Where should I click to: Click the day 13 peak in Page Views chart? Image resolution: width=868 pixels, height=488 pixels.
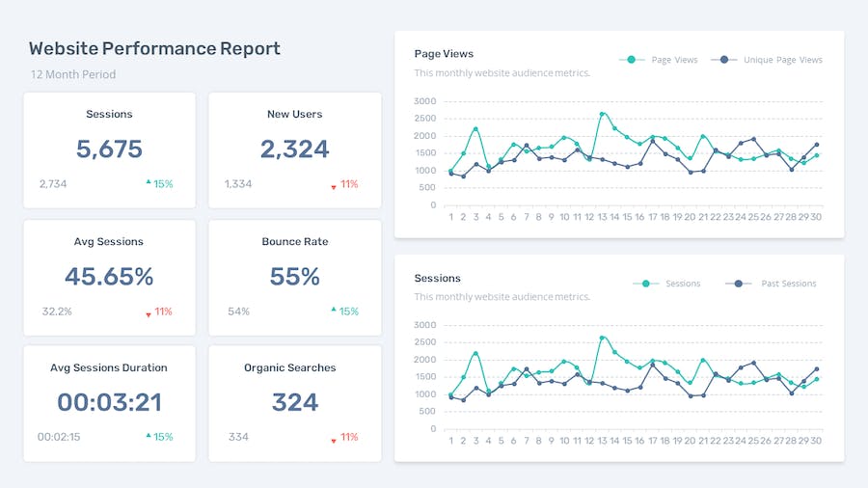(603, 114)
